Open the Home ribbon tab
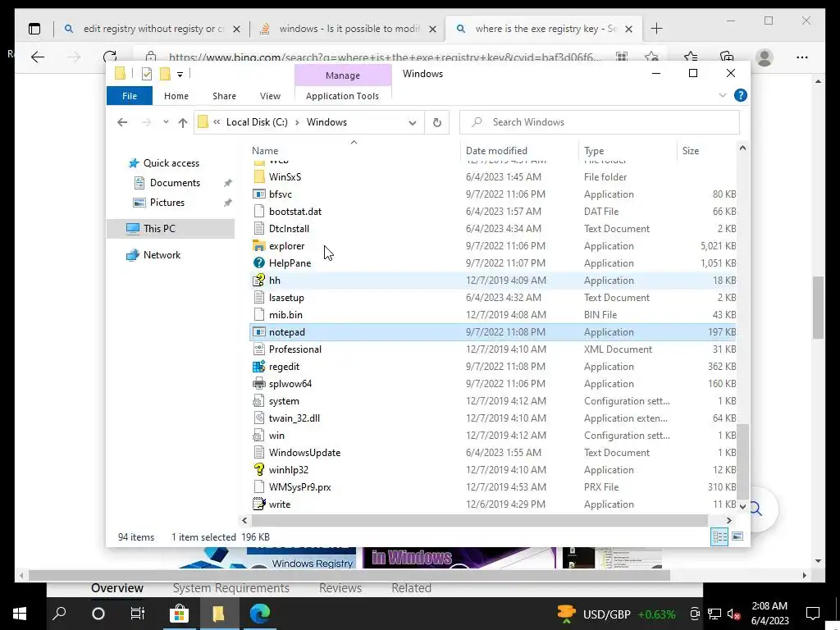This screenshot has width=840, height=630. coord(176,96)
